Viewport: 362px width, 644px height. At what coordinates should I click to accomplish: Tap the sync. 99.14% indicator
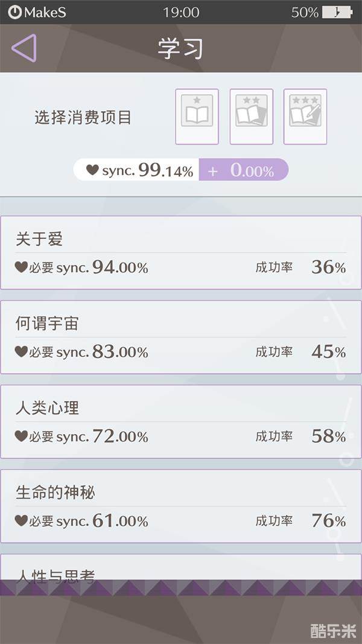(x=142, y=170)
